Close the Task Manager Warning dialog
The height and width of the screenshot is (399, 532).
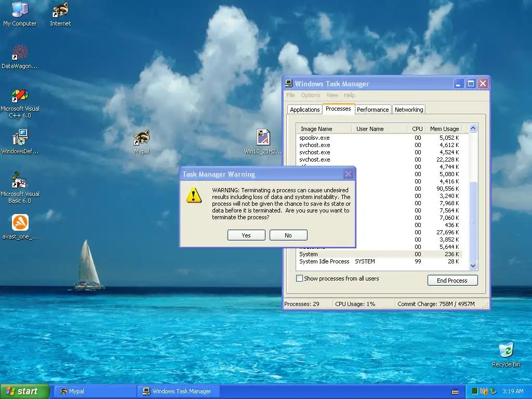pyautogui.click(x=348, y=174)
